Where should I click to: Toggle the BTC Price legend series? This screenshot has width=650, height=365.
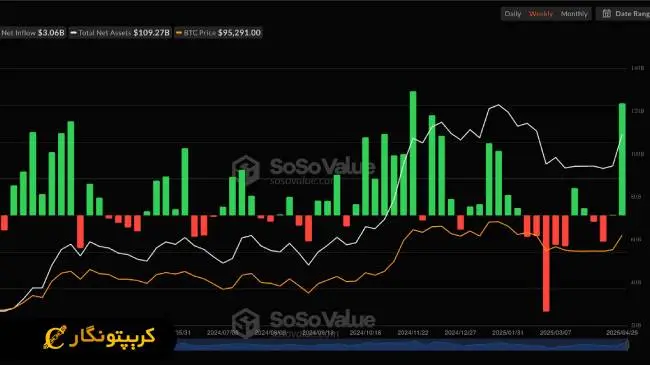point(218,33)
